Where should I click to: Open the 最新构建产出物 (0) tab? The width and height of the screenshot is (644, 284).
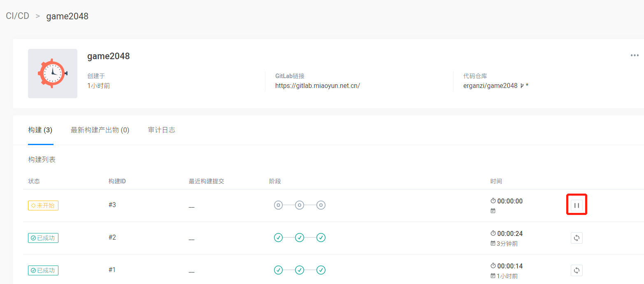tap(100, 130)
